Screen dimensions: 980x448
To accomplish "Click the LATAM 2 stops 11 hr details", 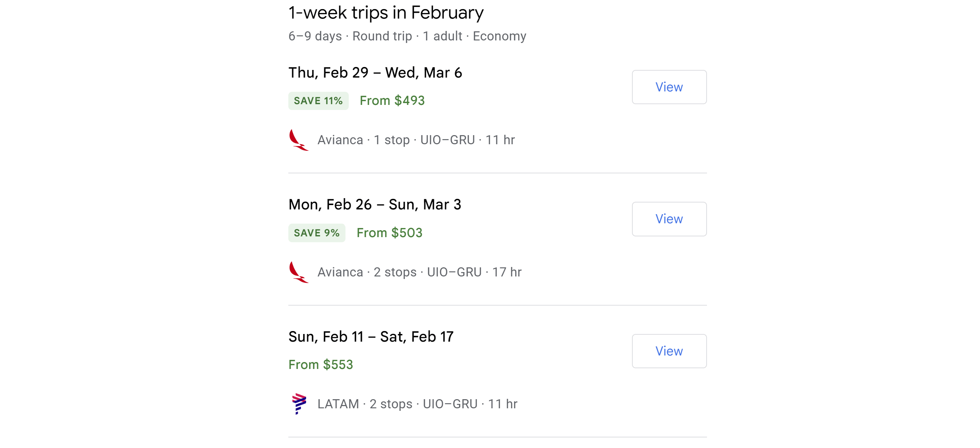I will 417,404.
